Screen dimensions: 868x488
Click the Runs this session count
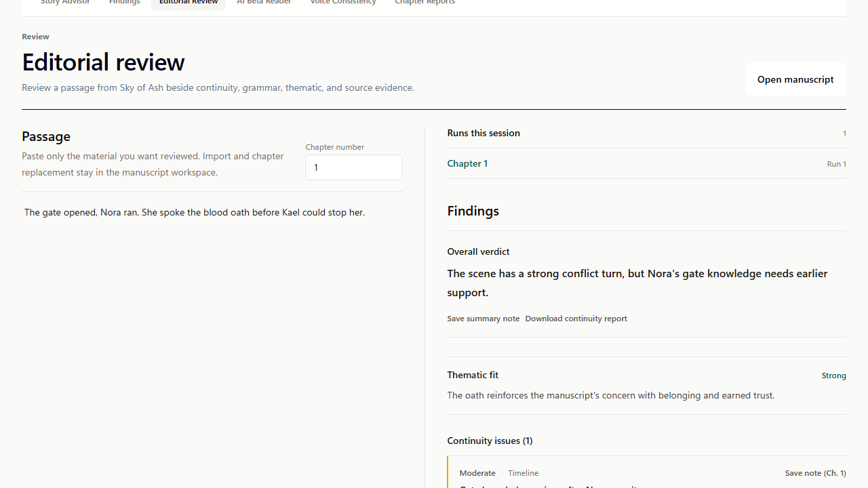coord(844,134)
